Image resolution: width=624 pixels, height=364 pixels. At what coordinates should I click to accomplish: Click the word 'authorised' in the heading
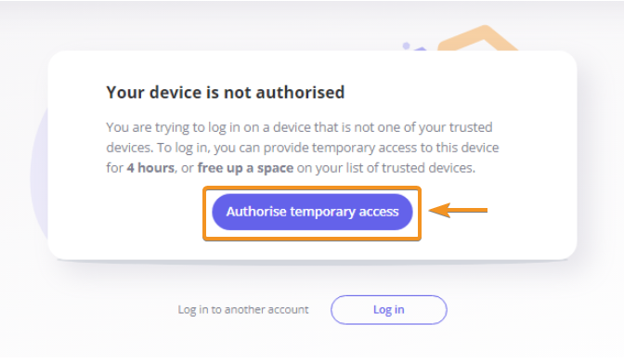click(300, 92)
